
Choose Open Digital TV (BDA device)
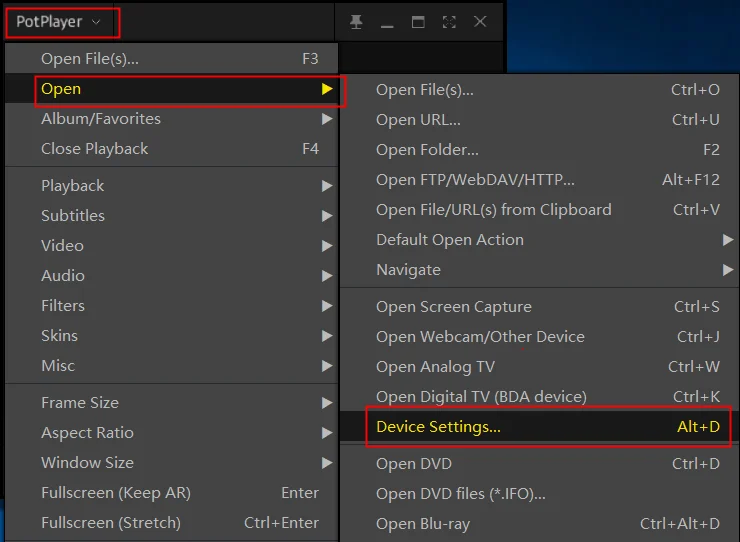point(539,397)
